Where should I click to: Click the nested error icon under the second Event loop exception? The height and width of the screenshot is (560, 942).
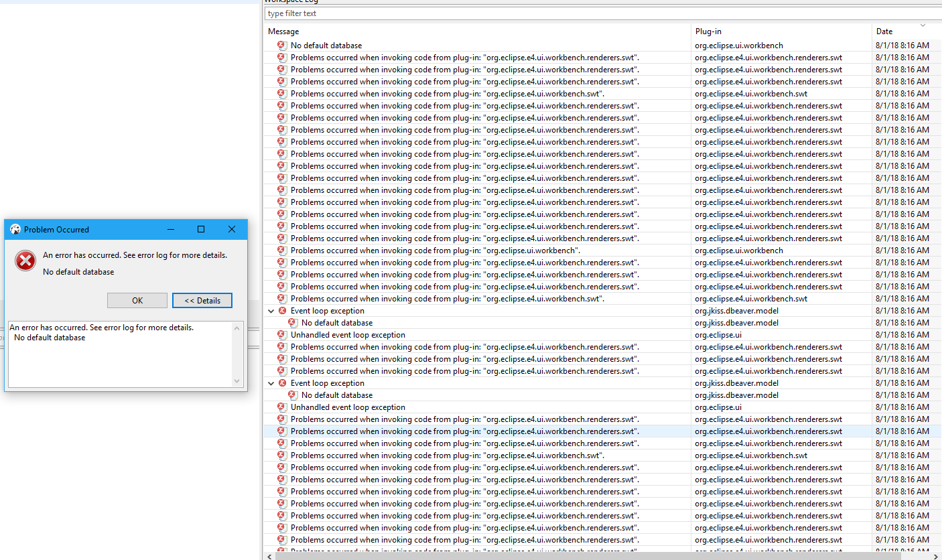click(293, 395)
